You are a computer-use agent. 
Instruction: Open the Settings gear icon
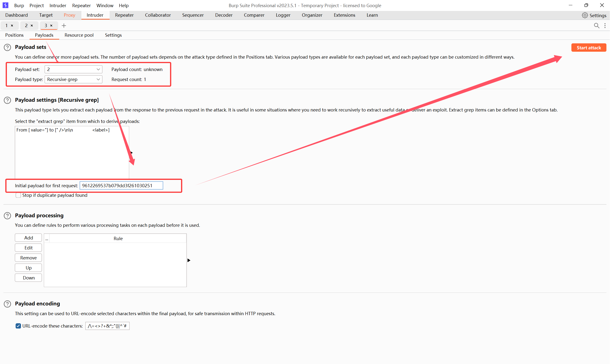(x=585, y=15)
